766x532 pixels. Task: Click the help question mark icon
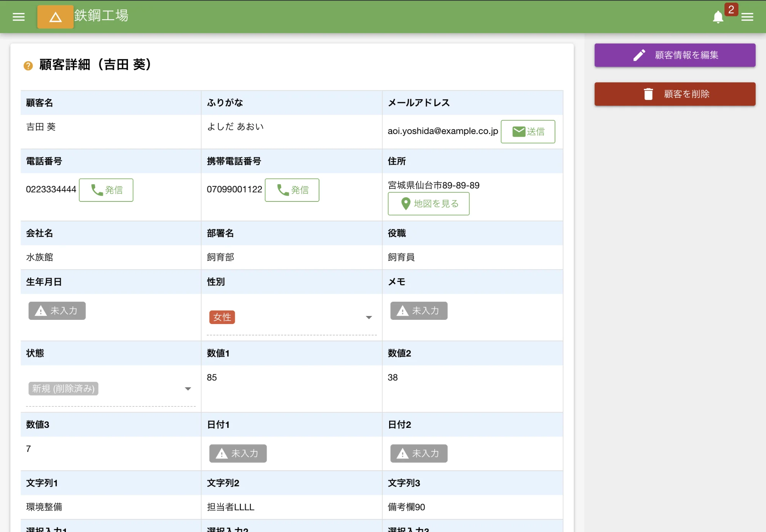(28, 66)
